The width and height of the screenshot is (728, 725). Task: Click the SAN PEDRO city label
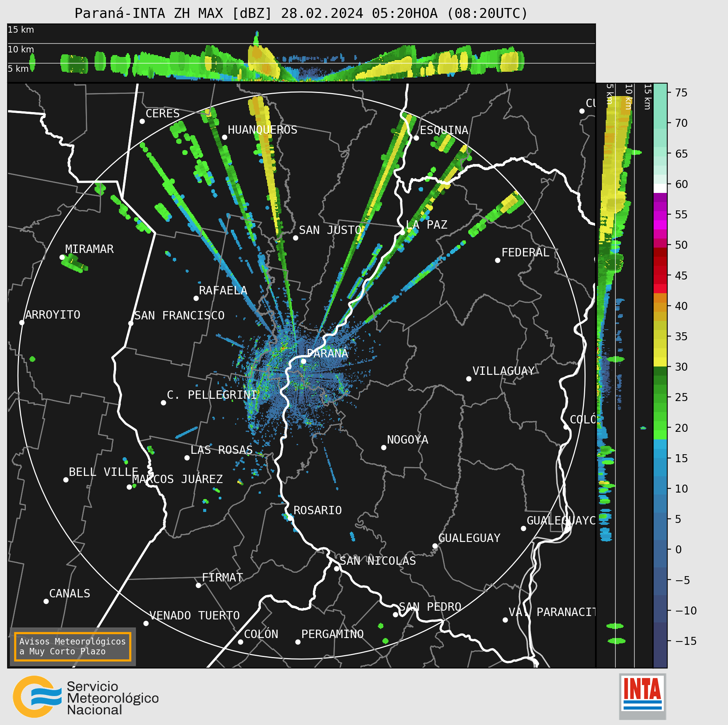(x=430, y=607)
